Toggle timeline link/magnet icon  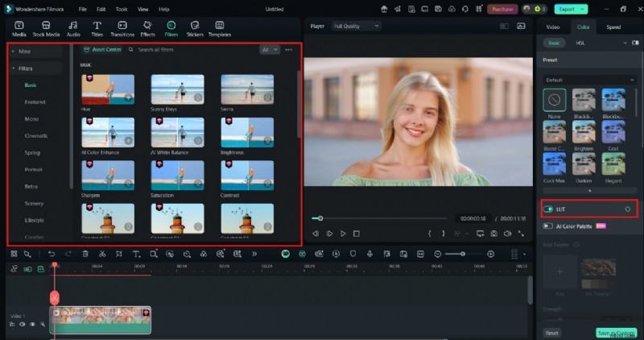14,269
